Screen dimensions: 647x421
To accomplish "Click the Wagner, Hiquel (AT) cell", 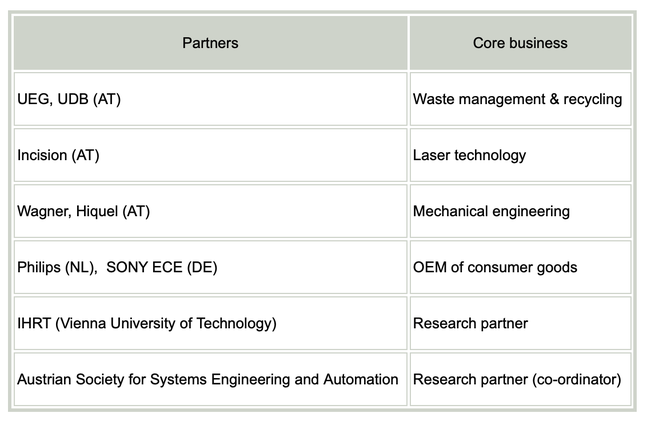I will [210, 211].
